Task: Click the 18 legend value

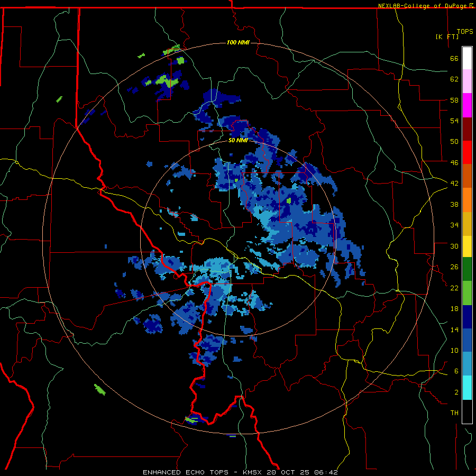Action: tap(454, 309)
